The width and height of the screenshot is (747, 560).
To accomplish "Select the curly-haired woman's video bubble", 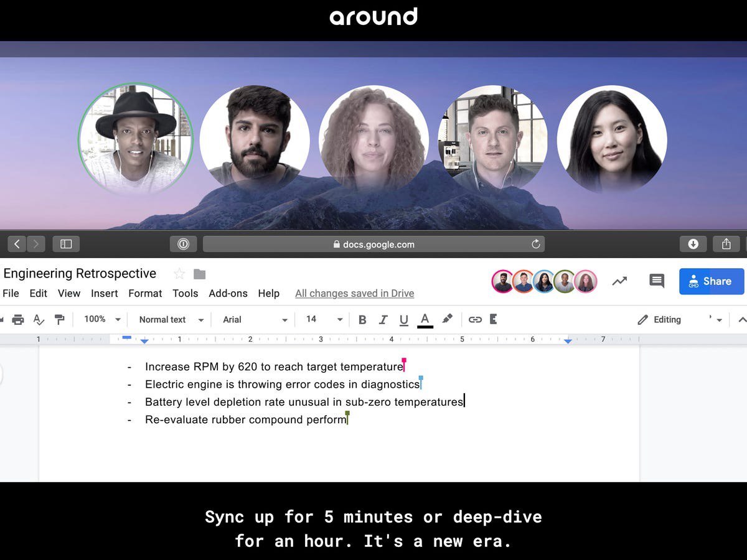I will tap(374, 140).
